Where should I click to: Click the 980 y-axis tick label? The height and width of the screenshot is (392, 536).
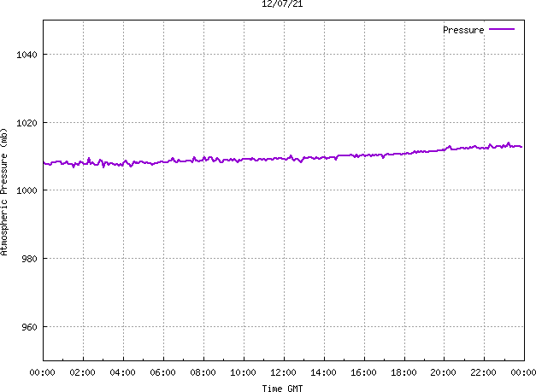click(x=29, y=259)
